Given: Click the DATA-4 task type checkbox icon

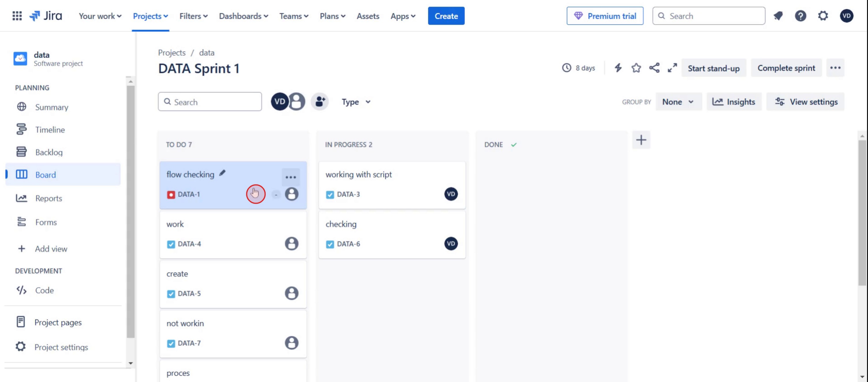Looking at the screenshot, I should click(x=171, y=244).
